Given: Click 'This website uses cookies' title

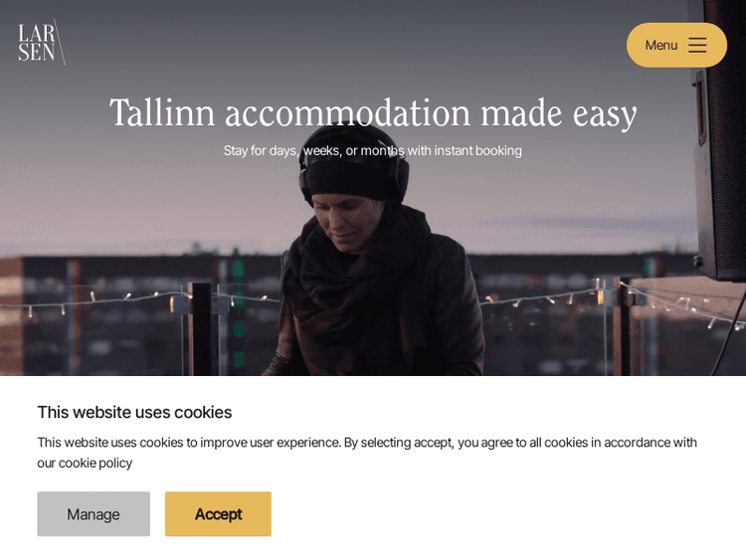Looking at the screenshot, I should point(134,412).
